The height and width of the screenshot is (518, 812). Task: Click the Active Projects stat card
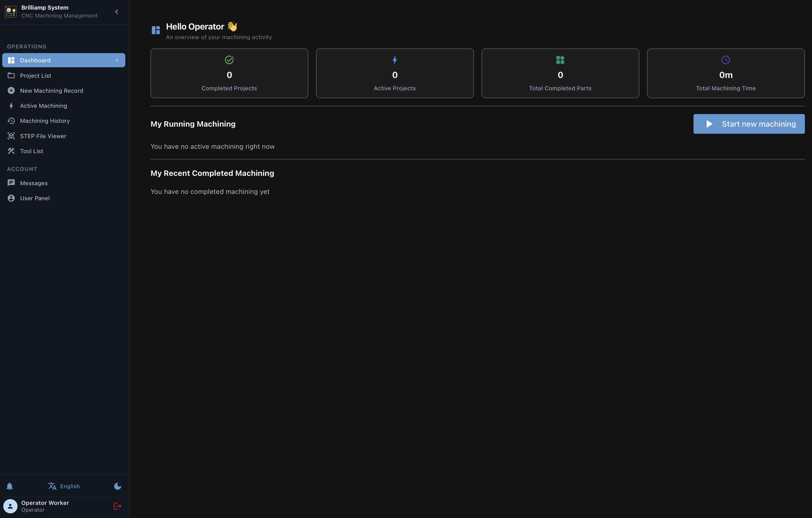395,74
